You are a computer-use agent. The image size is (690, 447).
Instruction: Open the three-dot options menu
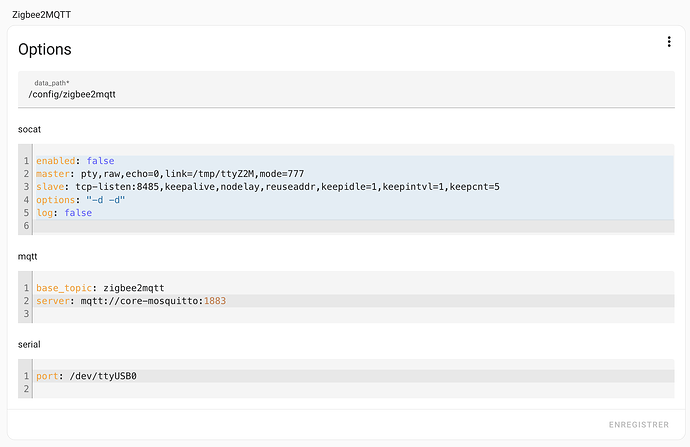tap(669, 42)
